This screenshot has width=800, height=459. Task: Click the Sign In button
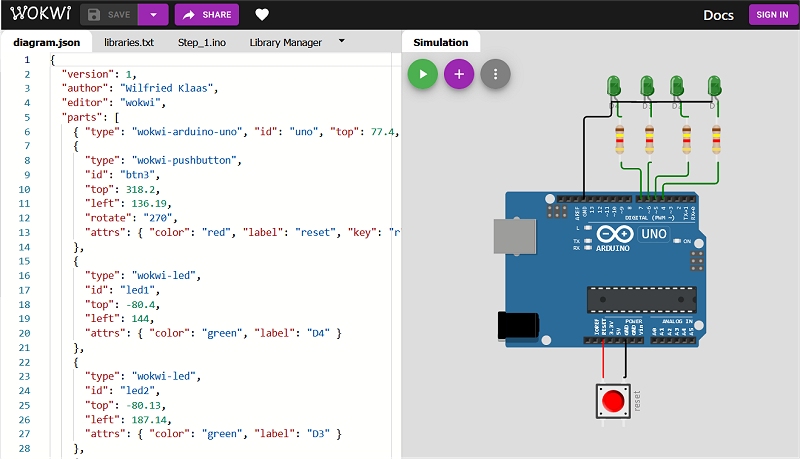coord(771,15)
